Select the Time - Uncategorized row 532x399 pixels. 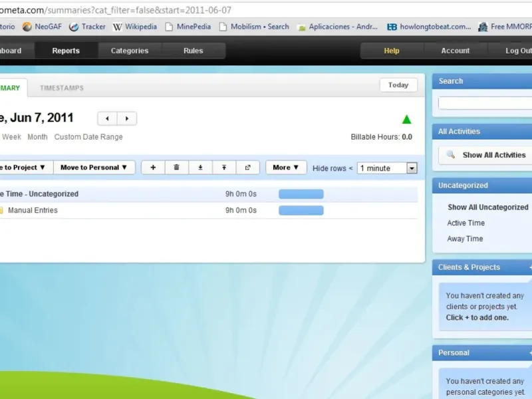pyautogui.click(x=209, y=194)
